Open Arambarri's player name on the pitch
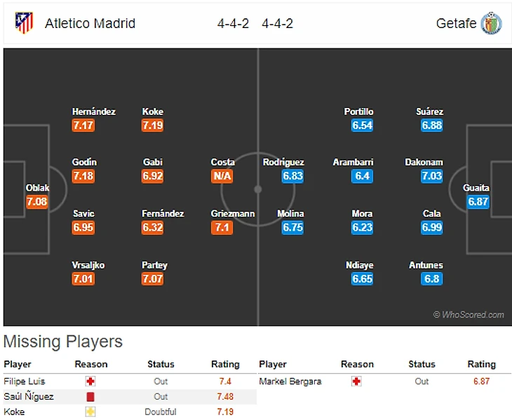 click(x=352, y=162)
